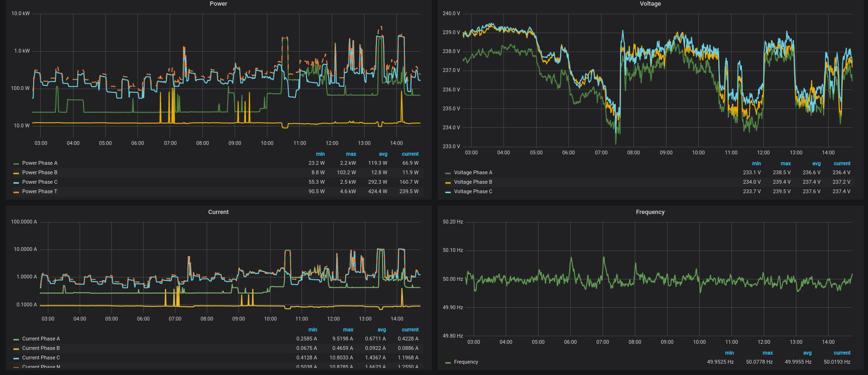This screenshot has height=375, width=868.
Task: Select Power Phase C legend label
Action: pyautogui.click(x=39, y=182)
